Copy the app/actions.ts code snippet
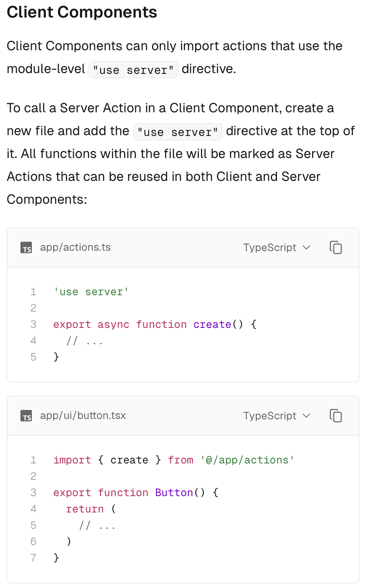Screen dimensions: 375x588 coord(335,247)
